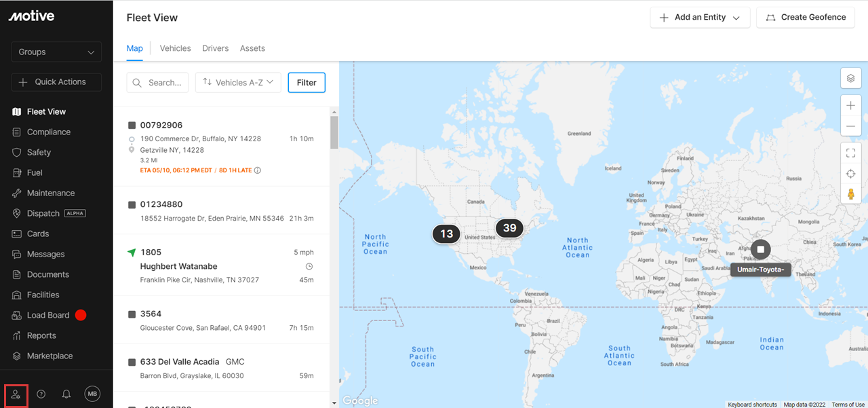Image resolution: width=868 pixels, height=408 pixels.
Task: Open Safety section
Action: (39, 152)
